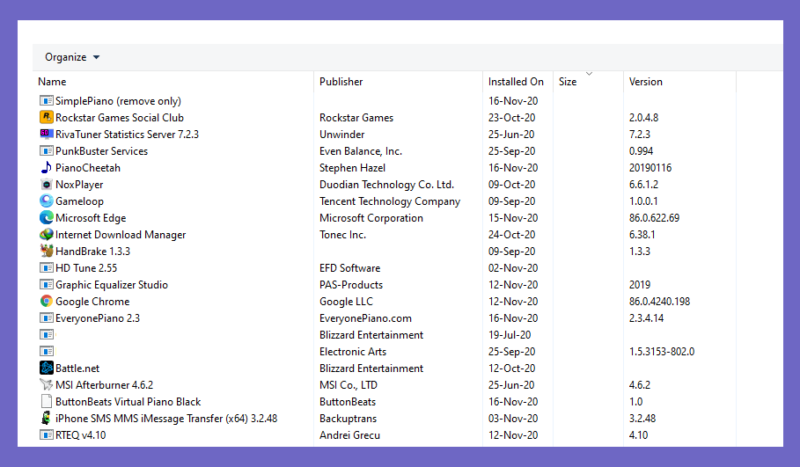The image size is (800, 467).
Task: Select the SimplePiano (remove only) name
Action: [x=118, y=101]
